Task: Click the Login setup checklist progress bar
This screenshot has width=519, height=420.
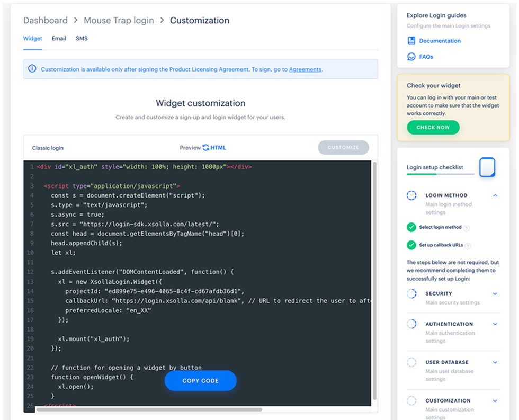Action: [440, 174]
